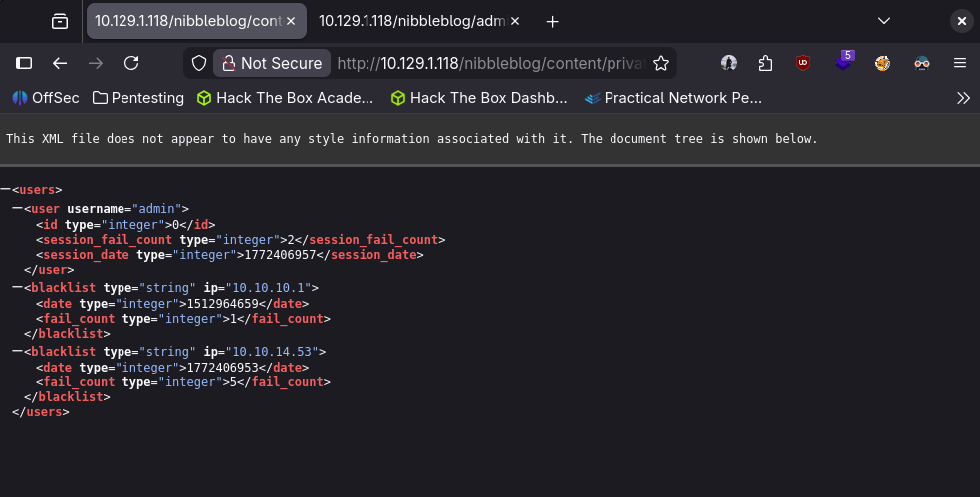Open the sidebar panel icon

[24, 63]
